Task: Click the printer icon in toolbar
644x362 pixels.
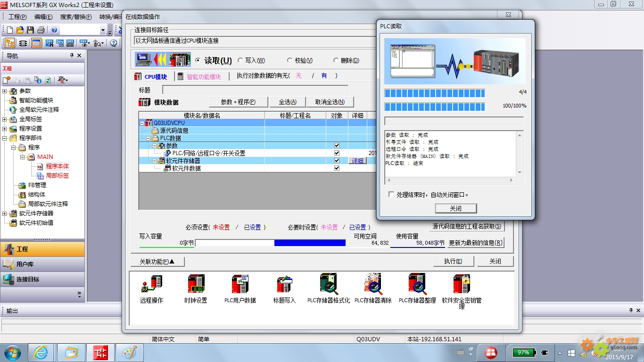Action: pos(41,30)
